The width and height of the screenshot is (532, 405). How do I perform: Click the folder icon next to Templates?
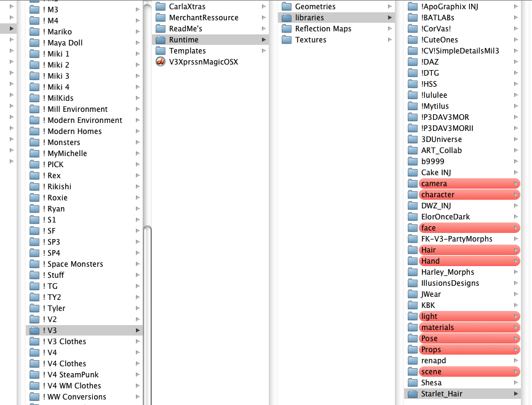(160, 51)
